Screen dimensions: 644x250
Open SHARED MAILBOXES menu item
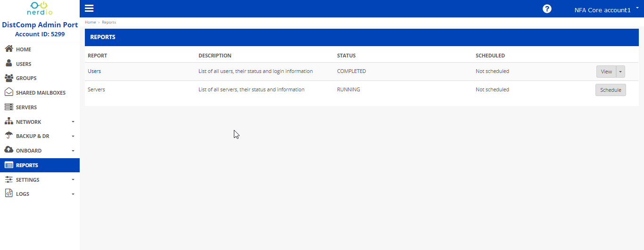pos(40,93)
